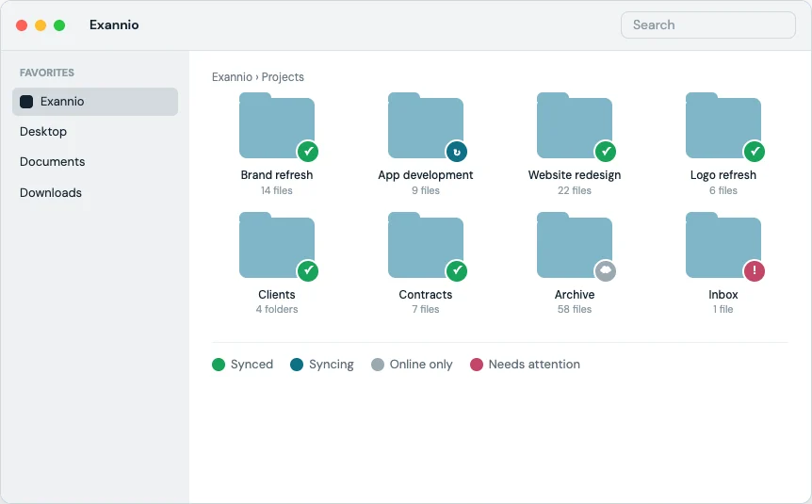Click the red Needs attention legend dot
The width and height of the screenshot is (812, 504).
point(477,365)
